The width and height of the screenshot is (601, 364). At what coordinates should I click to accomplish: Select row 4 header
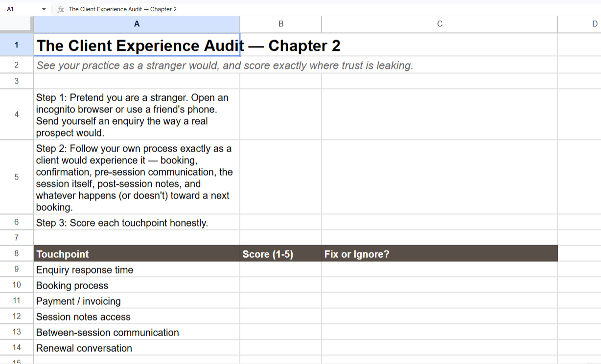tap(16, 114)
